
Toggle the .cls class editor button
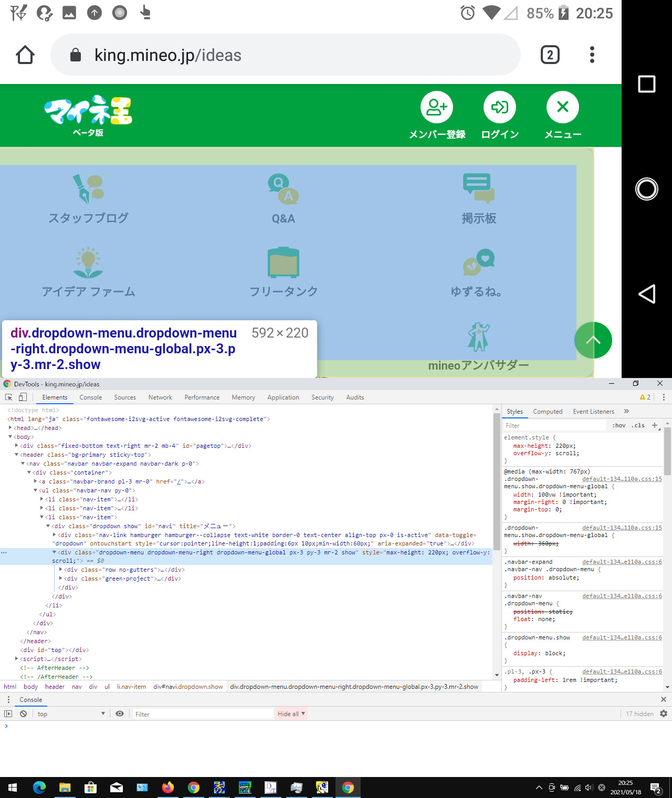point(638,426)
